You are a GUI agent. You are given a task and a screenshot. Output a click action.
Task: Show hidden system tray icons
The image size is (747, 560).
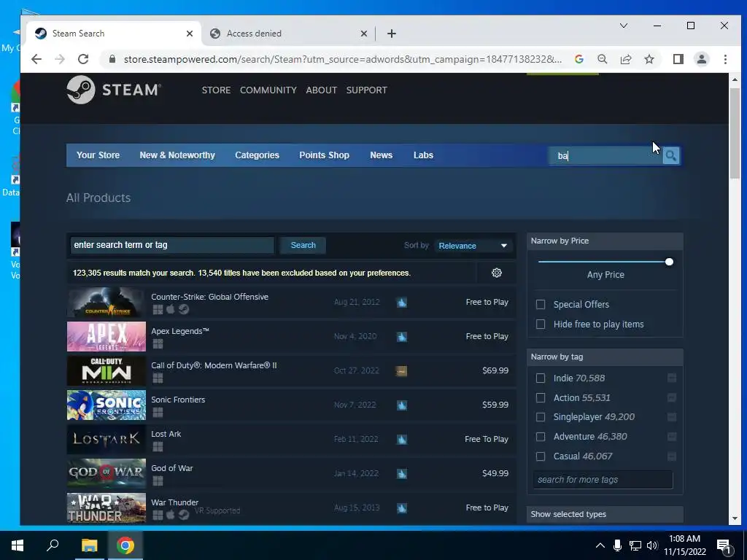click(600, 545)
